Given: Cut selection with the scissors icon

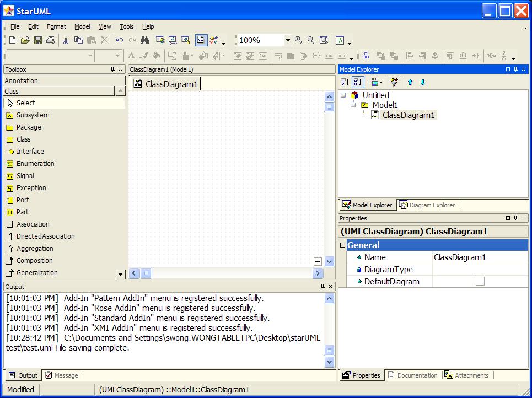Looking at the screenshot, I should 66,40.
